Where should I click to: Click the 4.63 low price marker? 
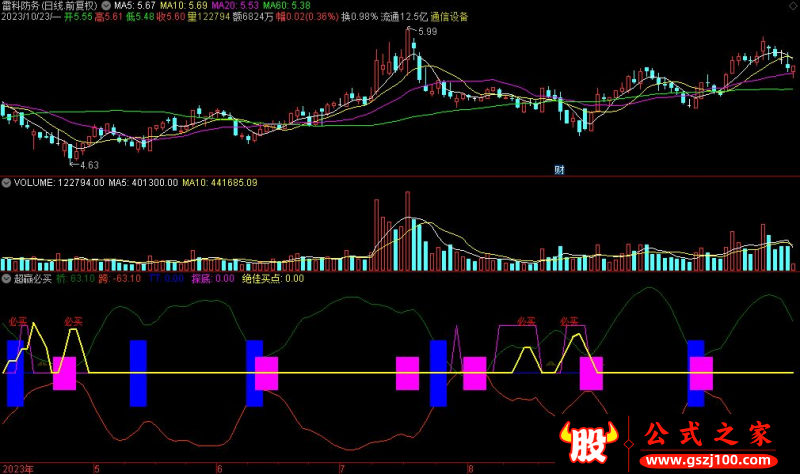pos(89,165)
